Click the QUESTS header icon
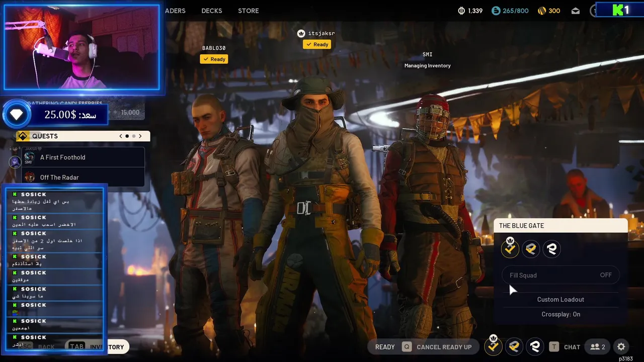Image resolution: width=644 pixels, height=362 pixels. (23, 136)
